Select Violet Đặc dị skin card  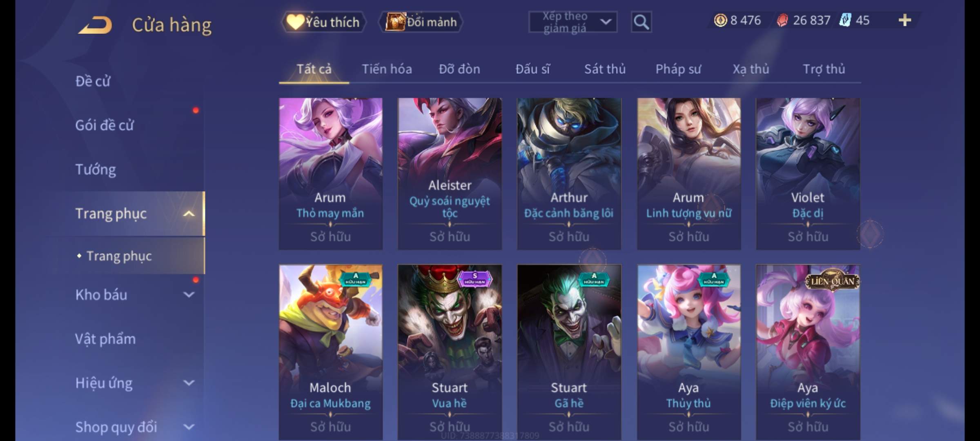808,174
